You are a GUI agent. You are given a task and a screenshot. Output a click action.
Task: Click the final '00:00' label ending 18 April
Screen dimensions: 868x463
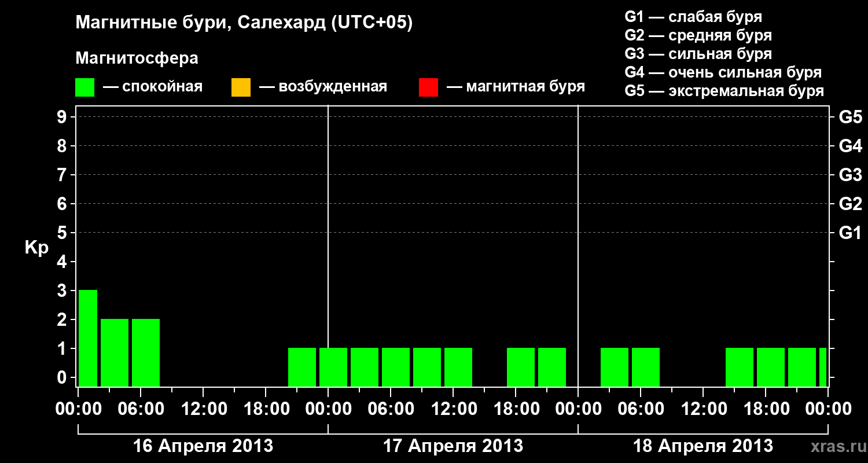828,409
